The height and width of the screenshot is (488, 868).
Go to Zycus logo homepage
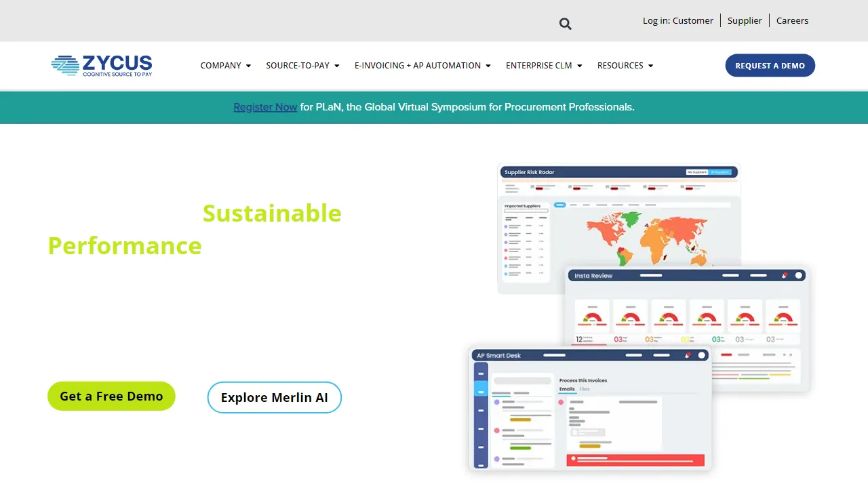tap(102, 65)
